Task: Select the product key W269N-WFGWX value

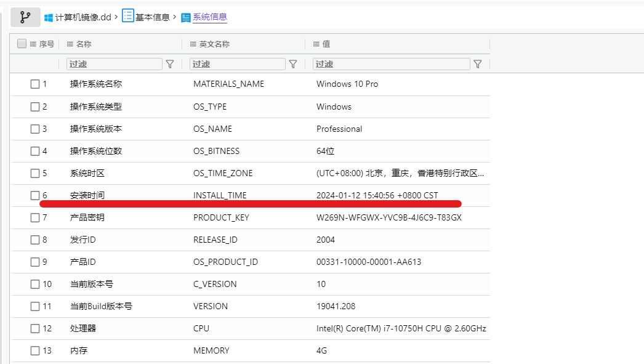Action: (389, 218)
